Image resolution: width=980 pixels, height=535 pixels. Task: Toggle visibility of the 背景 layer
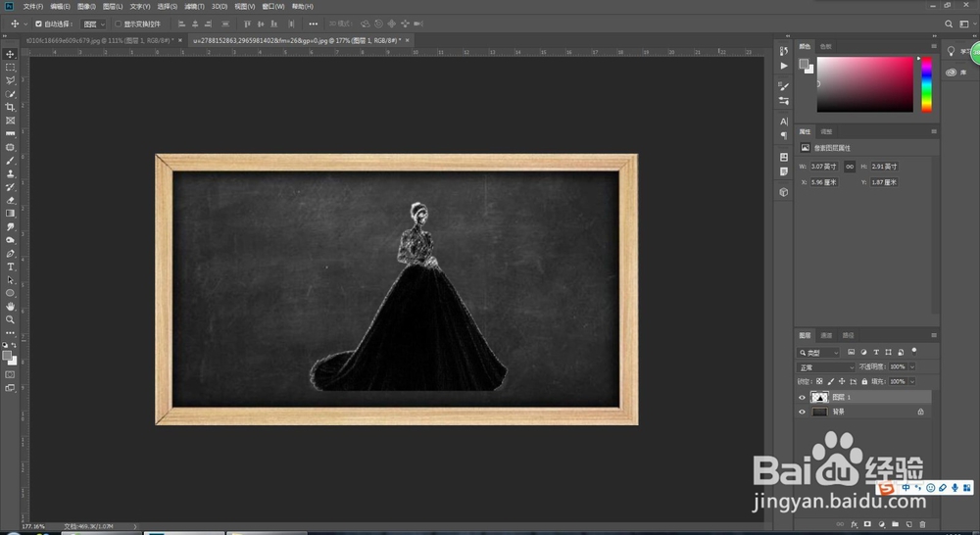coord(803,413)
